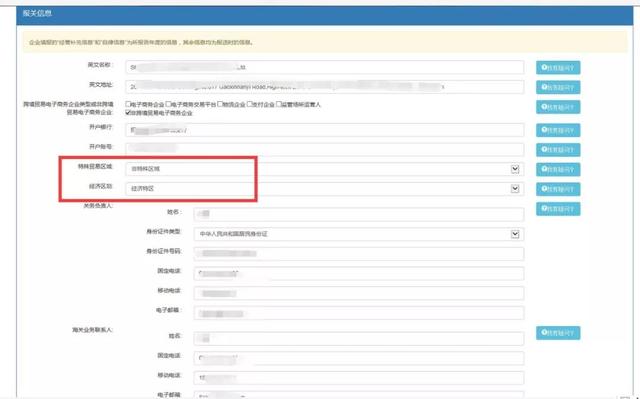Focus the 海关业务联系人 移动电话 field

tap(359, 378)
